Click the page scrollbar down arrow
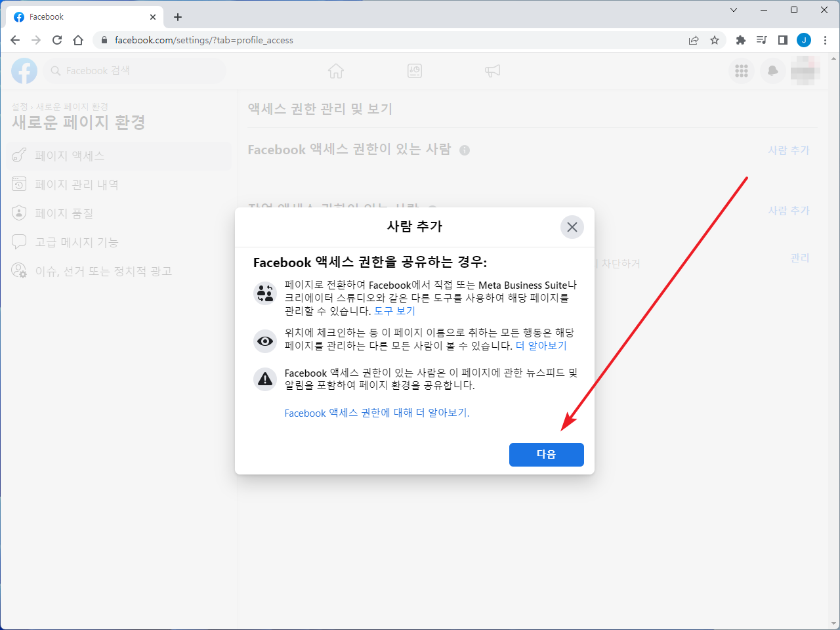 834,623
